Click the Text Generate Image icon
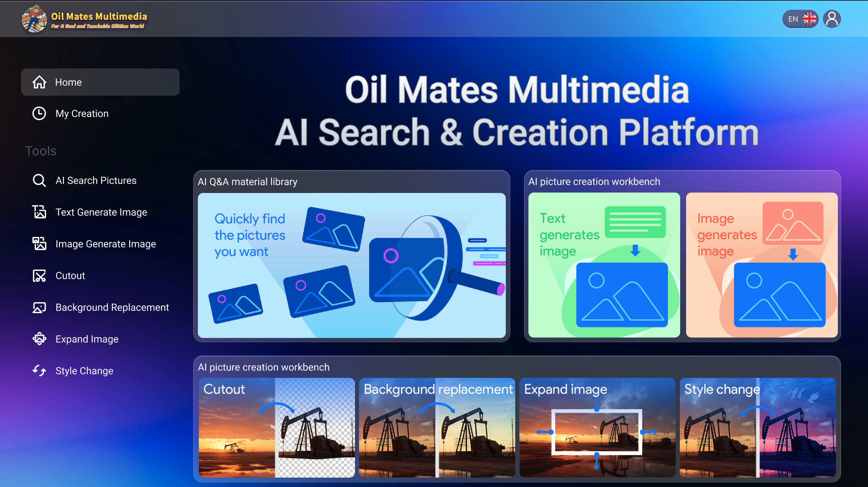Viewport: 868px width, 487px height. [x=39, y=212]
